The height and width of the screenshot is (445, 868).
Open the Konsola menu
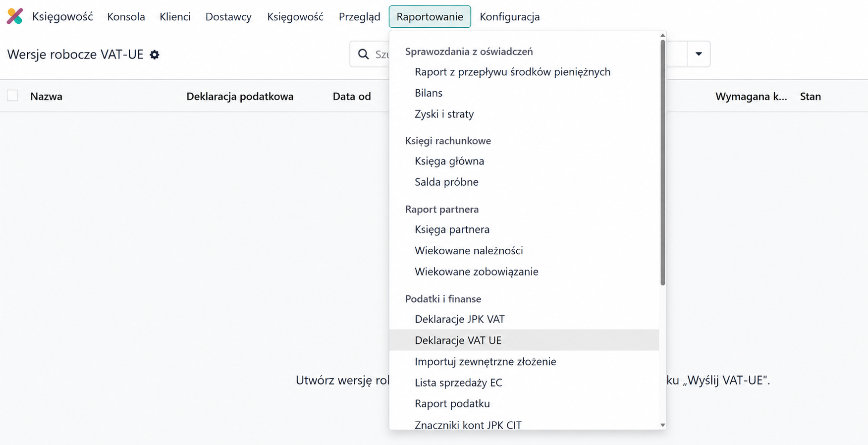tap(126, 16)
